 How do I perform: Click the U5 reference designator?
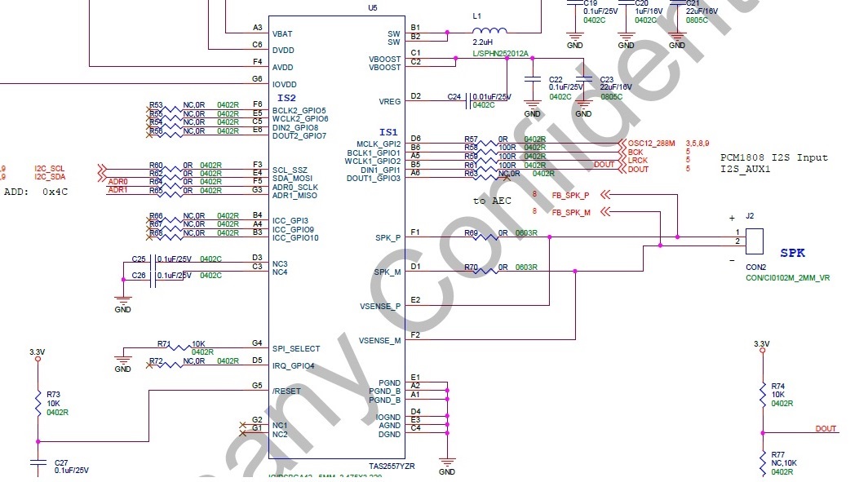coord(373,7)
